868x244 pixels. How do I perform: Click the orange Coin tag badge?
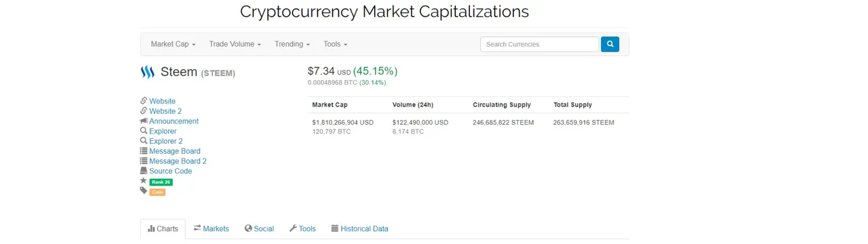[x=157, y=192]
